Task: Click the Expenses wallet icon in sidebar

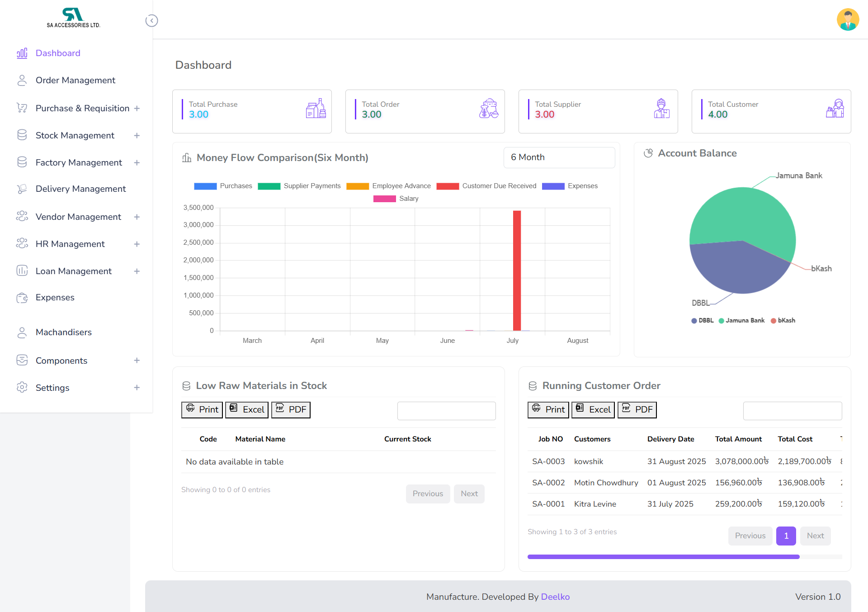Action: click(x=22, y=298)
